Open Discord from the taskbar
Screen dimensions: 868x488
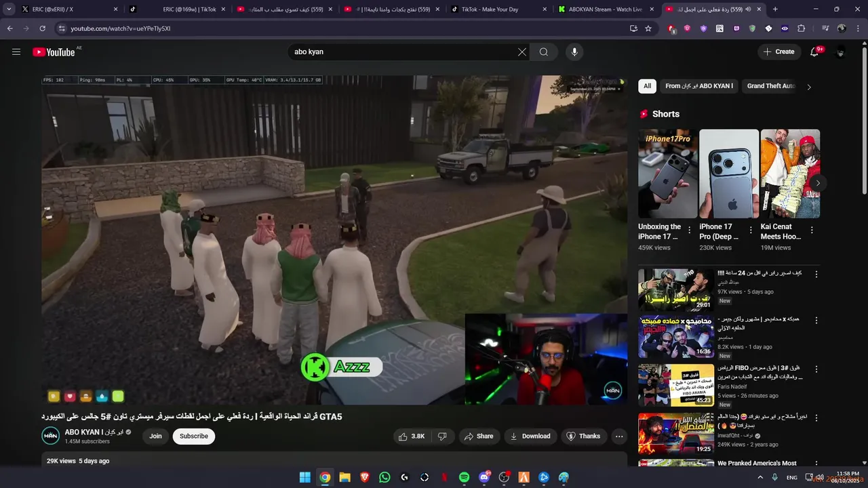point(484,477)
